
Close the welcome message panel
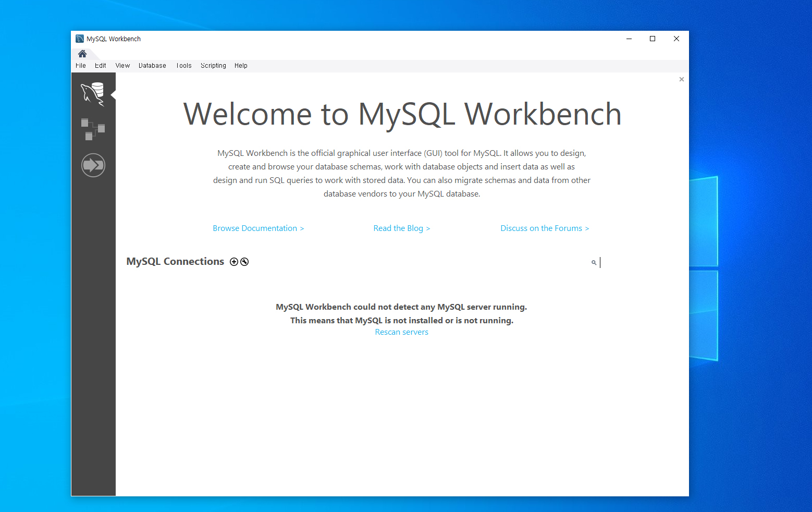click(682, 79)
